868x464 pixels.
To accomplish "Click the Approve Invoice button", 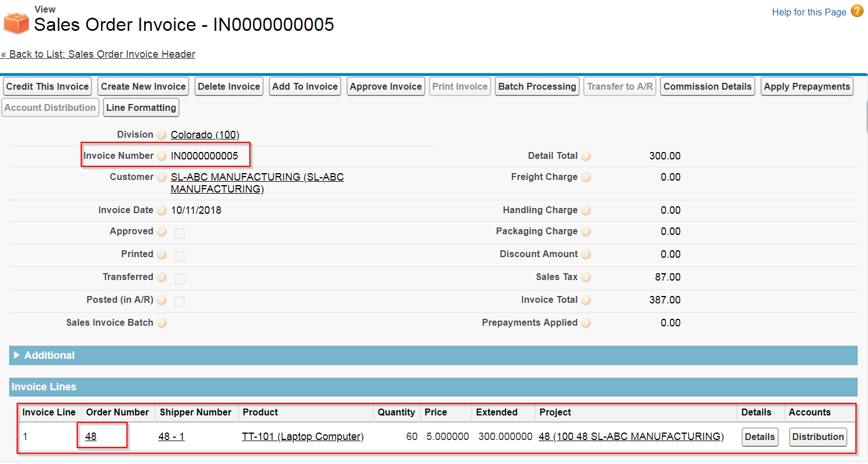I will click(386, 87).
